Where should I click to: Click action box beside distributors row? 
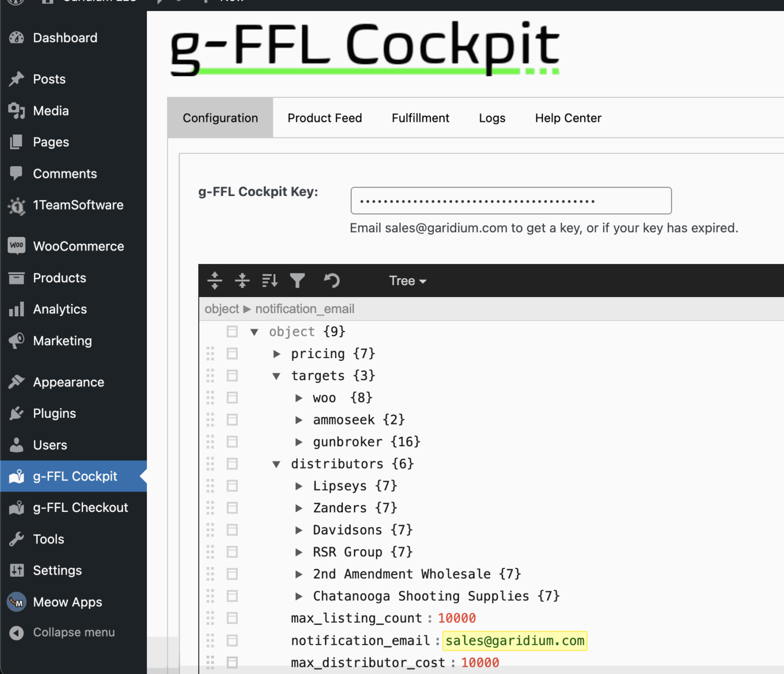(x=232, y=463)
